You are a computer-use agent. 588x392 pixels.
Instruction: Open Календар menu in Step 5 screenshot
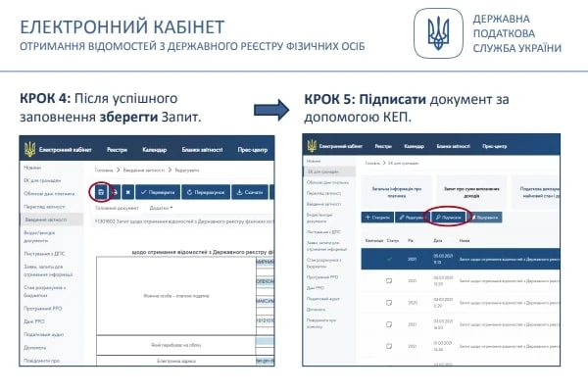click(x=414, y=146)
